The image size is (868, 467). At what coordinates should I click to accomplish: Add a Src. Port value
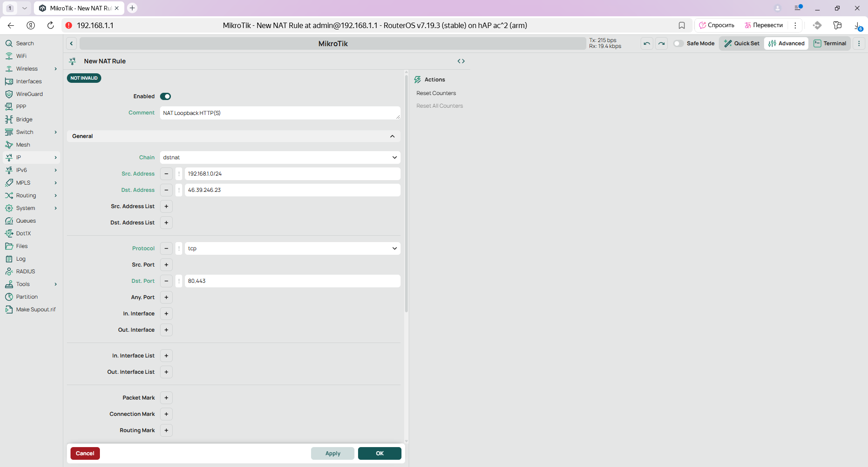click(x=166, y=265)
